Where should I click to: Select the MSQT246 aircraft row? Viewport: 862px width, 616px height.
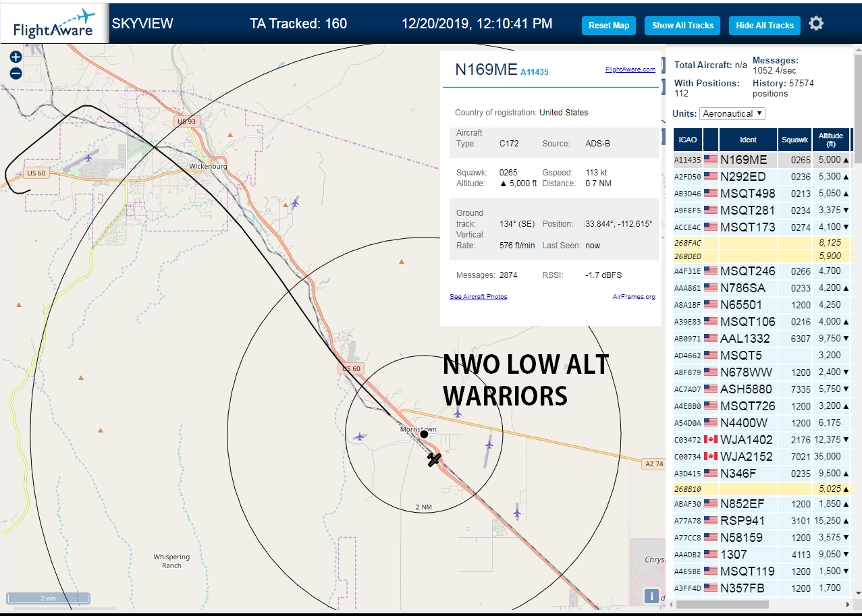click(x=762, y=271)
